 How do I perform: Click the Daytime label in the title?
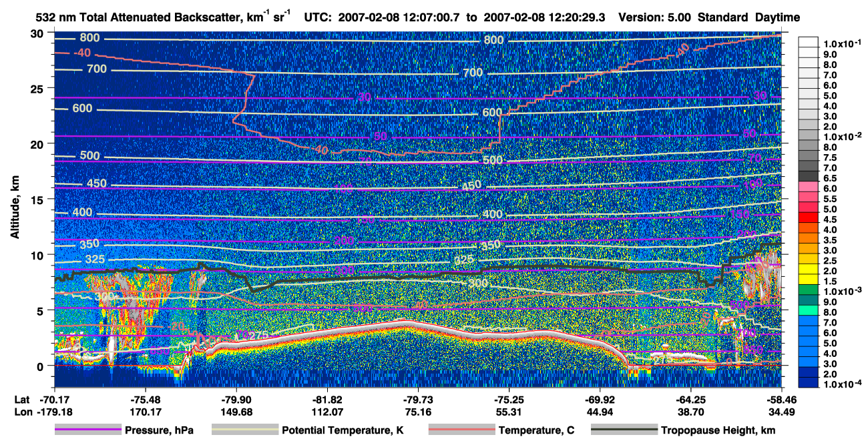click(x=779, y=17)
